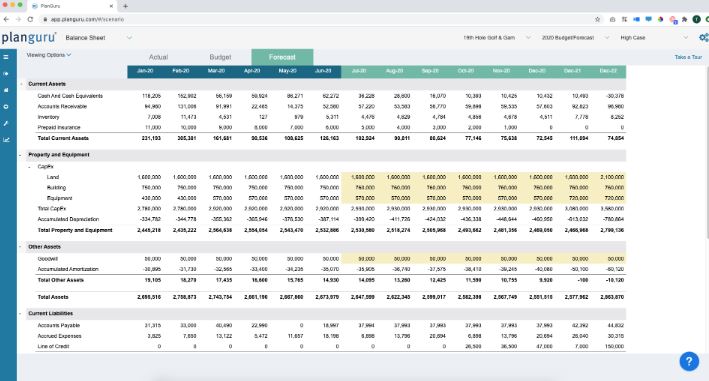
Task: Edit the Land forecast cell for Dec-22
Action: pyautogui.click(x=609, y=177)
